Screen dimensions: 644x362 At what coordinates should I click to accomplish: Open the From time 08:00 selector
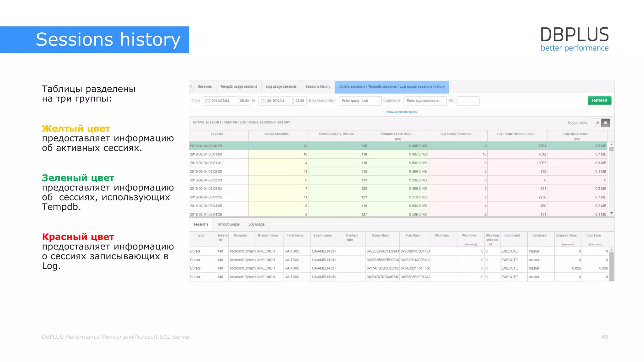point(244,101)
